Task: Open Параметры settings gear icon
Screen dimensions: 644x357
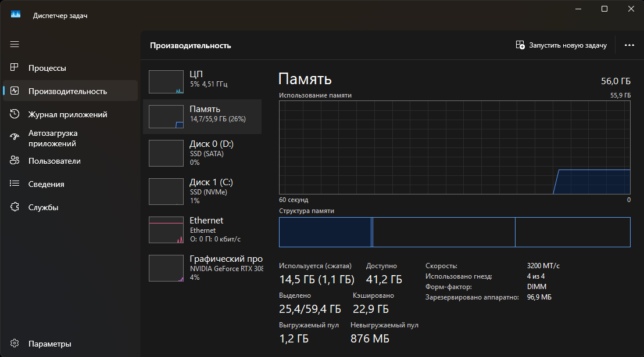Action: [x=15, y=344]
